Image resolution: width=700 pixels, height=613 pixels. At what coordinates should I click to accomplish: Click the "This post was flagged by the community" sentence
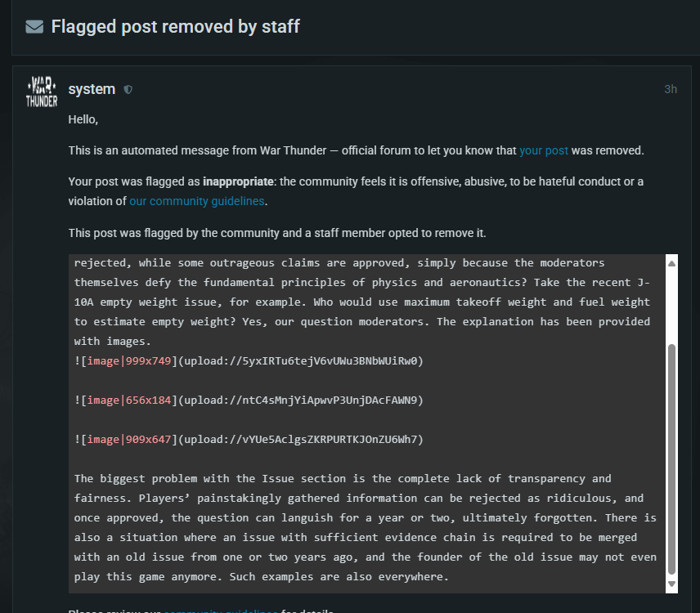(277, 233)
